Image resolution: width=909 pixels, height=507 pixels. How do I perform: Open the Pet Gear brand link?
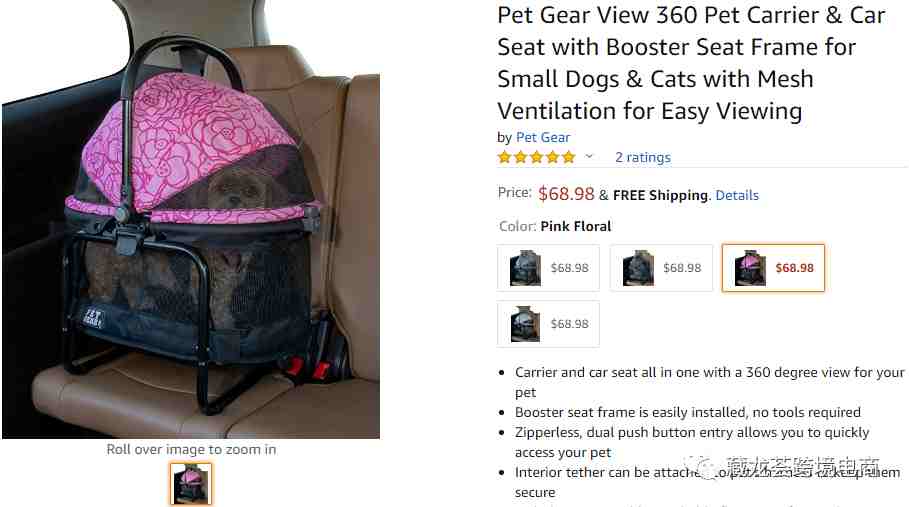coord(543,137)
